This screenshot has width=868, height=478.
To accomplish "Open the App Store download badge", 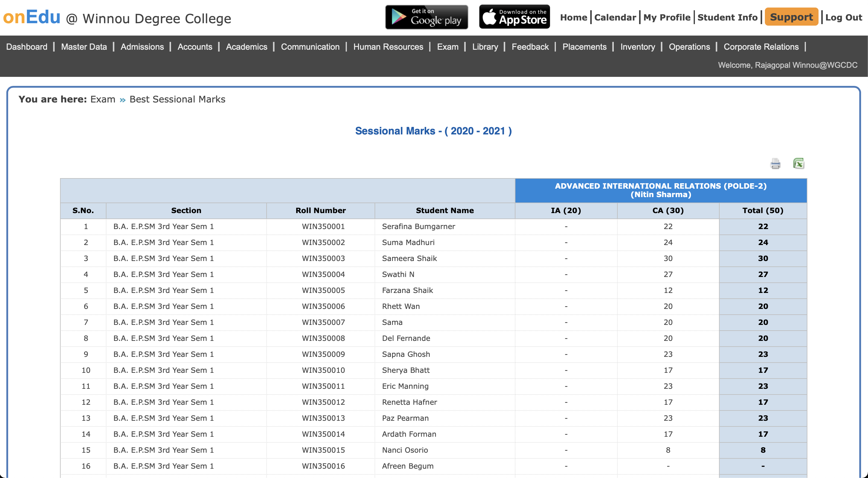I will click(514, 17).
